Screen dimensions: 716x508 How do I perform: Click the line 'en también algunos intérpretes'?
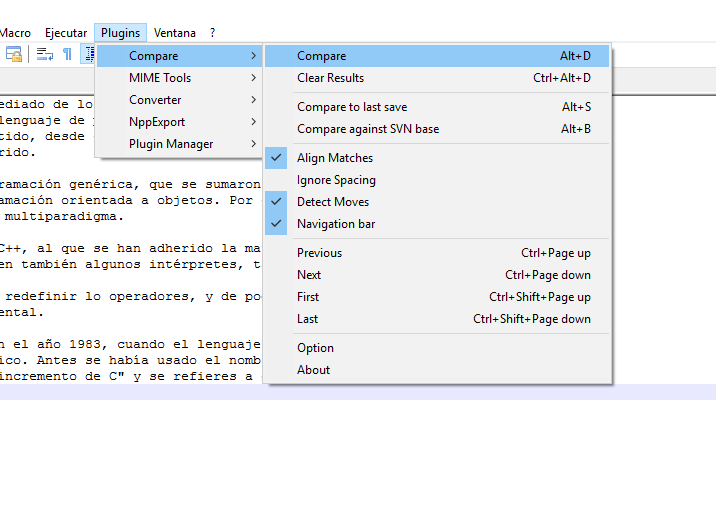click(x=130, y=264)
